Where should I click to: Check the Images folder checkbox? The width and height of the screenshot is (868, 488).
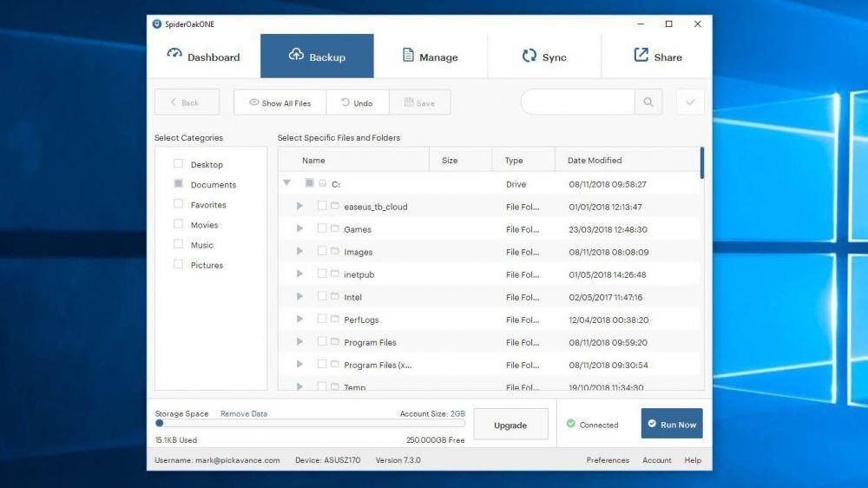[x=322, y=251]
